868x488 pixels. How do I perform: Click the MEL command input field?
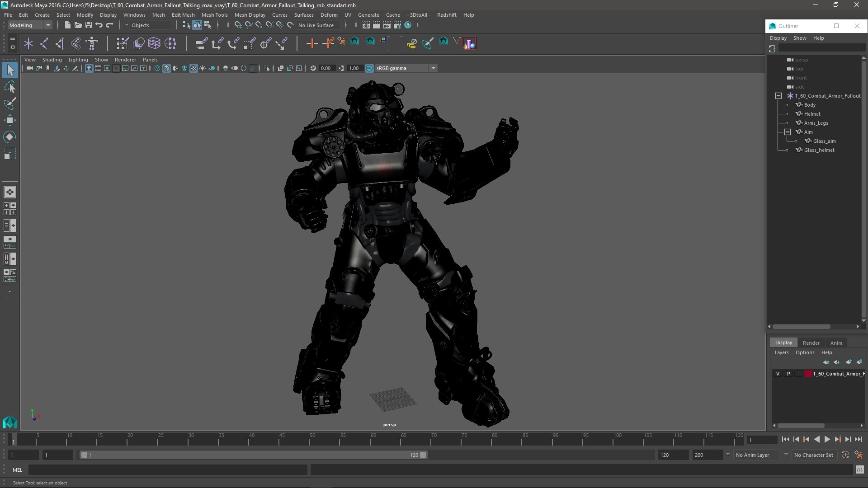point(168,470)
